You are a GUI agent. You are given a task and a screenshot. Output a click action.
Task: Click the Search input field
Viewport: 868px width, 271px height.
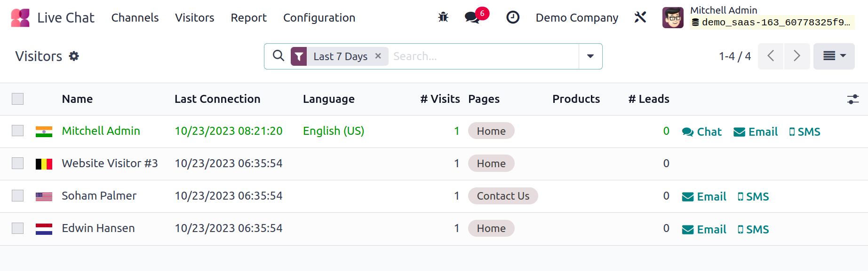pos(484,56)
